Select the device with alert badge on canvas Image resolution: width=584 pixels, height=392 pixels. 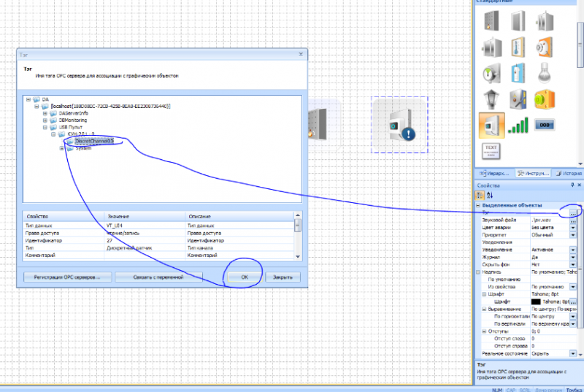tap(399, 125)
